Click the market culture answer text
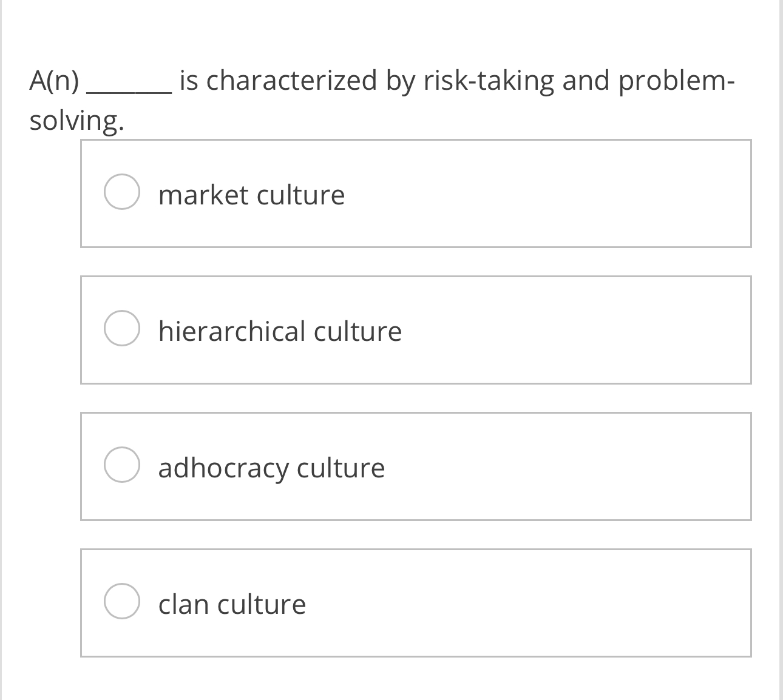The width and height of the screenshot is (783, 700). 251,195
